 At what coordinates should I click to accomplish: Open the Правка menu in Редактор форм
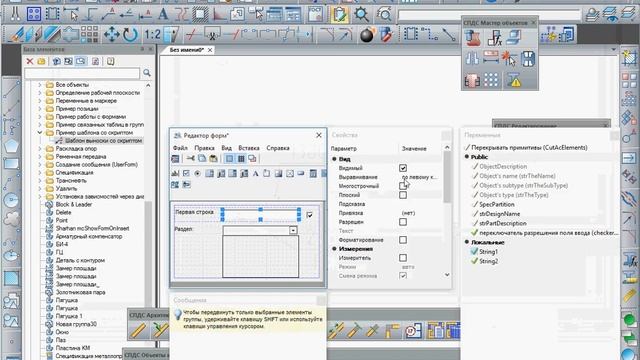tap(204, 148)
